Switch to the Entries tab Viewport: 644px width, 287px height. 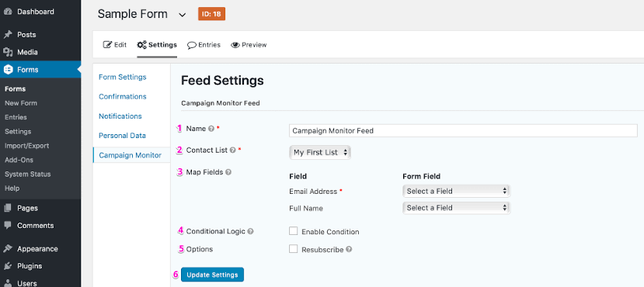click(x=204, y=45)
